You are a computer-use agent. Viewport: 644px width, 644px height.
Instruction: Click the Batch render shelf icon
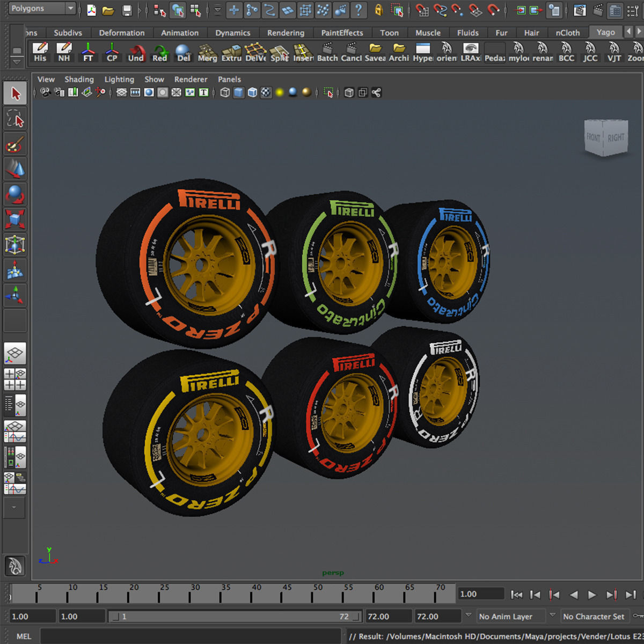pos(327,52)
